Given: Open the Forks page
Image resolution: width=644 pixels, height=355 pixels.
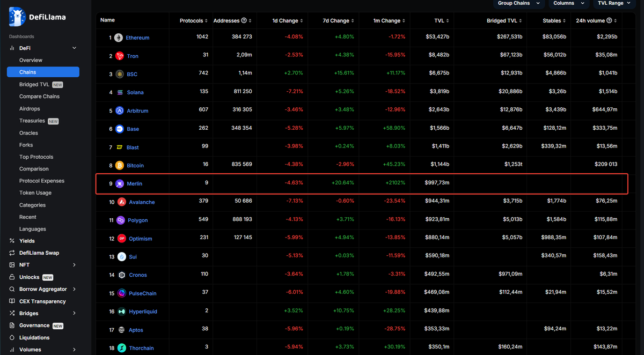Looking at the screenshot, I should pos(26,145).
